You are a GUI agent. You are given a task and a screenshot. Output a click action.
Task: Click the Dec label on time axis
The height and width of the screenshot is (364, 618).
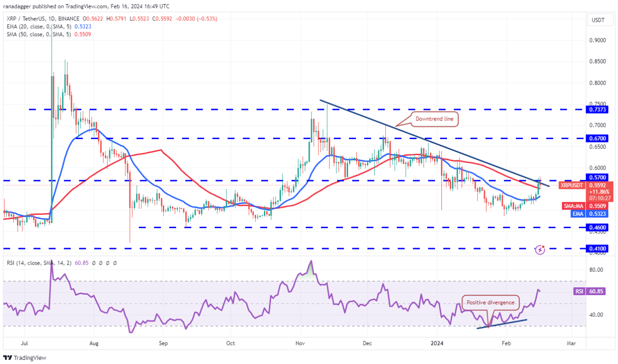point(367,343)
